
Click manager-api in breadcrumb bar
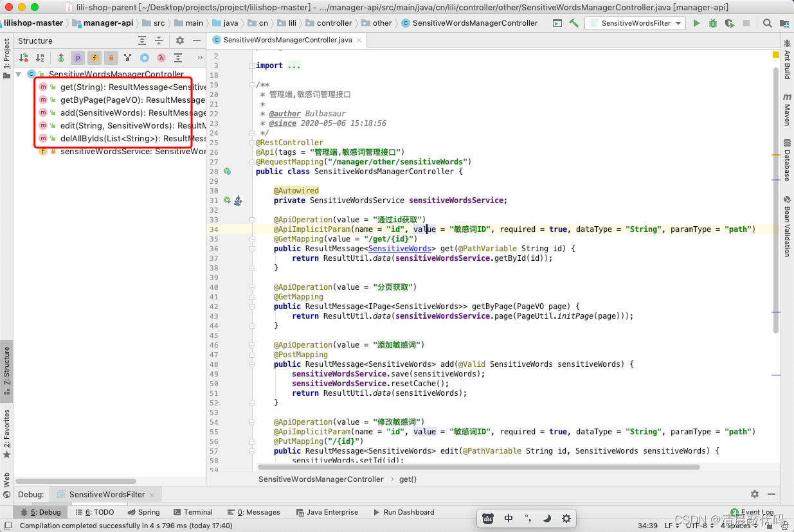pos(103,23)
